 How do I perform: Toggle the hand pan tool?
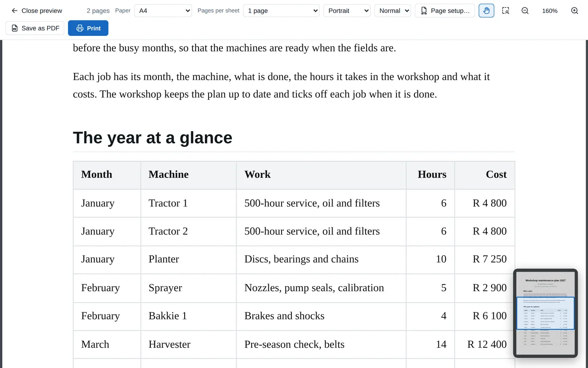point(486,11)
